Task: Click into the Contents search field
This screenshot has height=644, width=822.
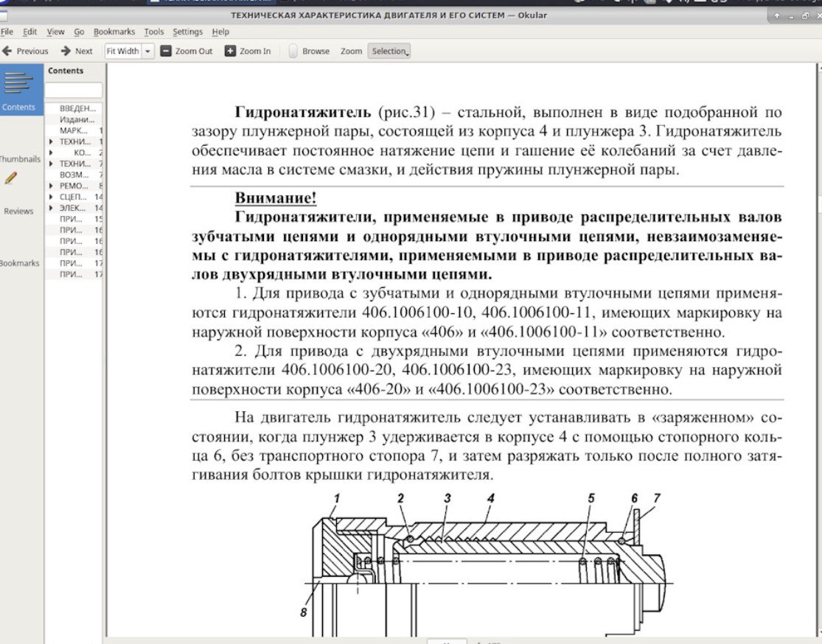Action: (x=73, y=90)
